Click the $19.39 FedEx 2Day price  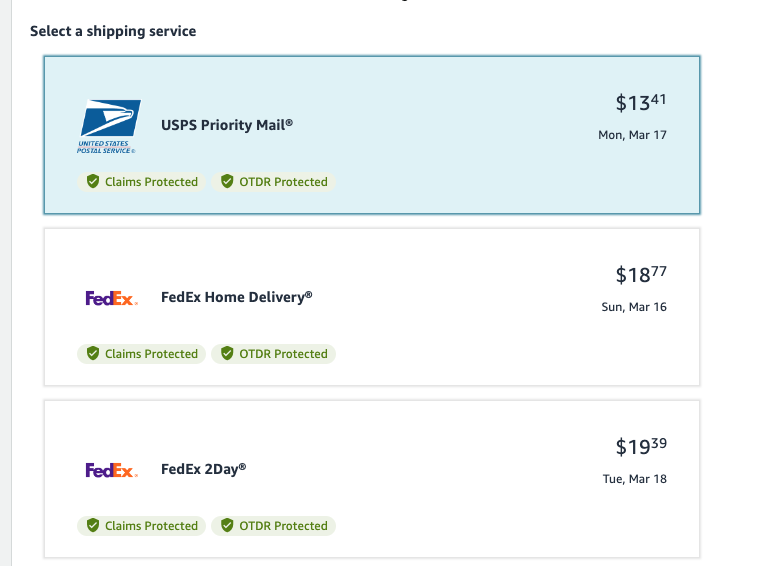click(641, 447)
